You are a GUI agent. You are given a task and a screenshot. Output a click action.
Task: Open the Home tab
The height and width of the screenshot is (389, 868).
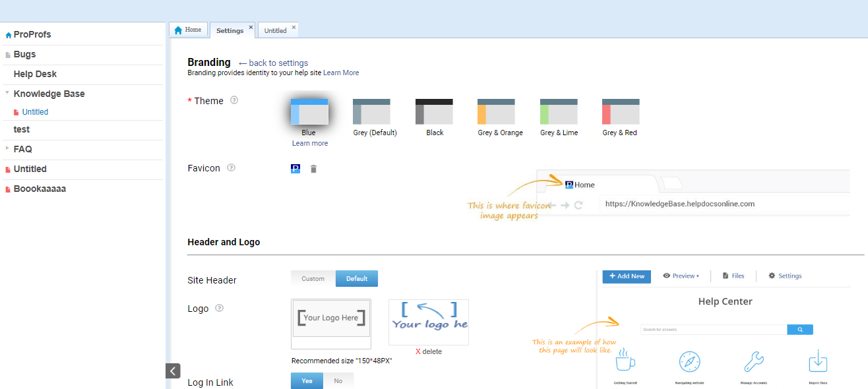pyautogui.click(x=188, y=30)
